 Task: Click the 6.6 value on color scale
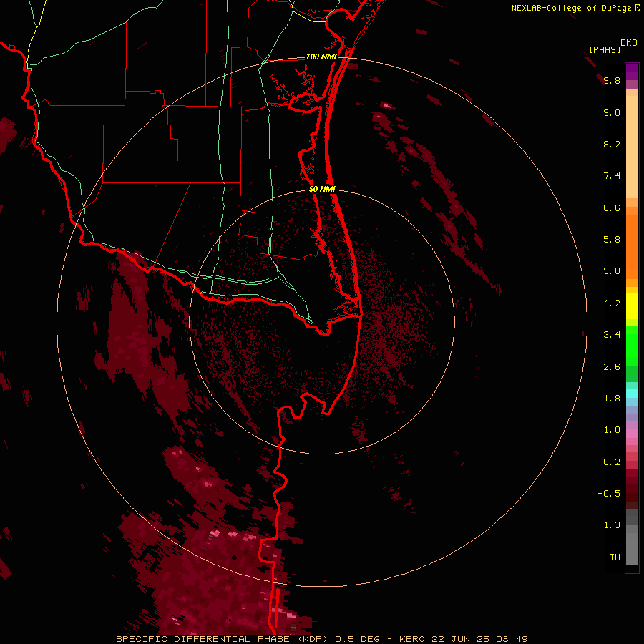tap(612, 208)
